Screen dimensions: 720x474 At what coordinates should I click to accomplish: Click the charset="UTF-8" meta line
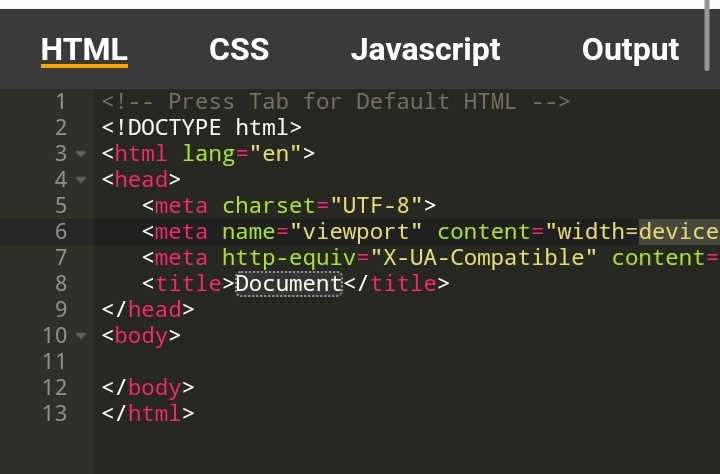click(x=289, y=205)
